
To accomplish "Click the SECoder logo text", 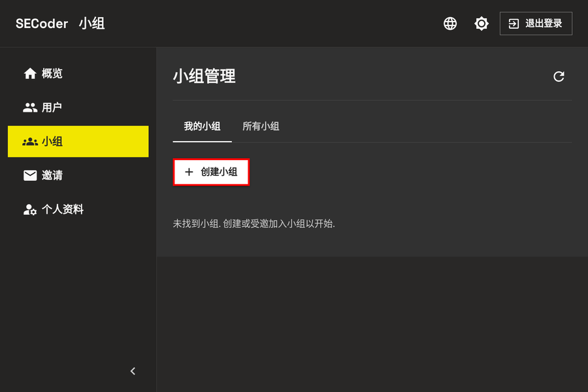I will click(x=42, y=24).
